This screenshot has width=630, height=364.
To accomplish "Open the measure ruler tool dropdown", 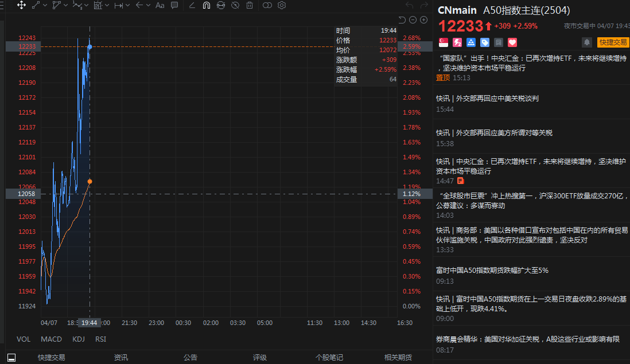I will pos(127,5).
